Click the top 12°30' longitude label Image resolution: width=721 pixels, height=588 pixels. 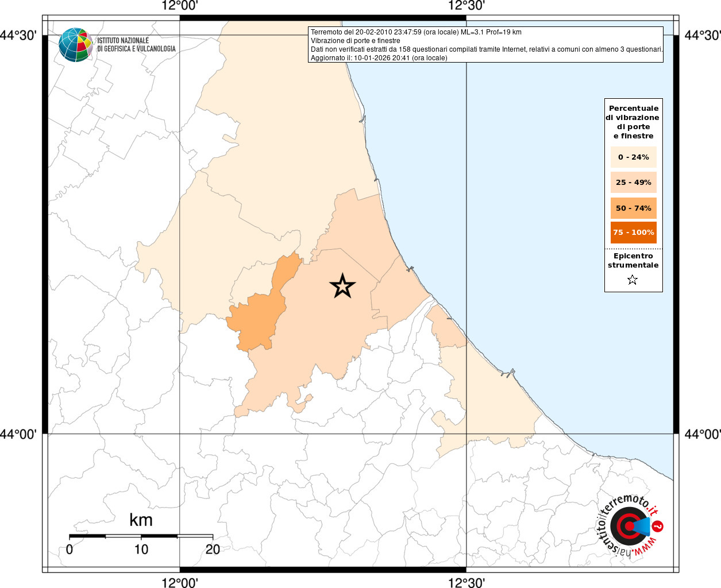[x=466, y=6]
